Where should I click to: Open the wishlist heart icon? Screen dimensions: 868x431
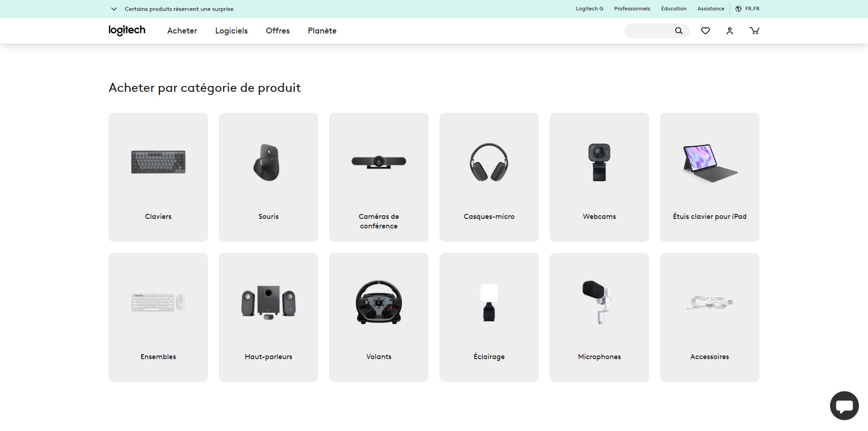pos(705,31)
